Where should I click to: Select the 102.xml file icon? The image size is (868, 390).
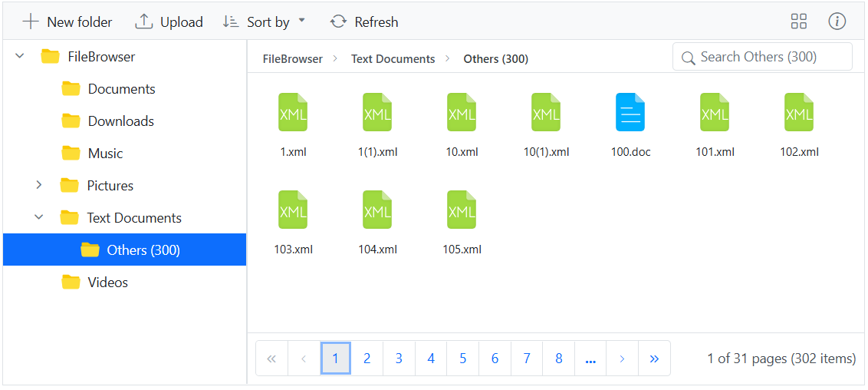point(799,112)
